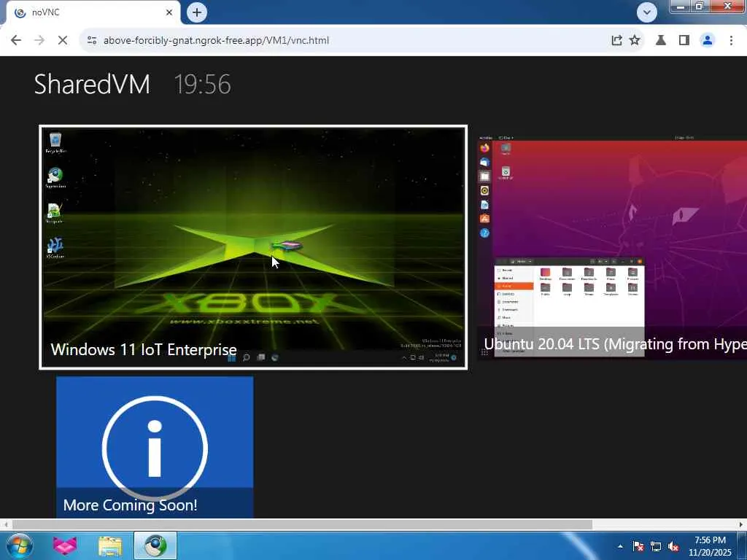Open the Ubuntu 20.04 LTS VM thumbnail

pyautogui.click(x=612, y=247)
